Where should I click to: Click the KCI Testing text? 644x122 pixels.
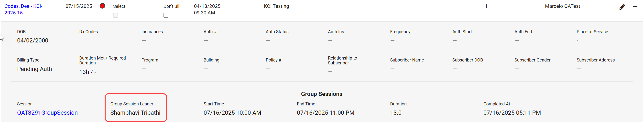(276, 6)
